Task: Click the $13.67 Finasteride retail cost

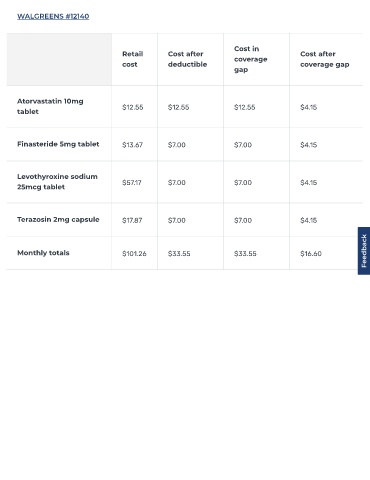Action: coord(132,145)
